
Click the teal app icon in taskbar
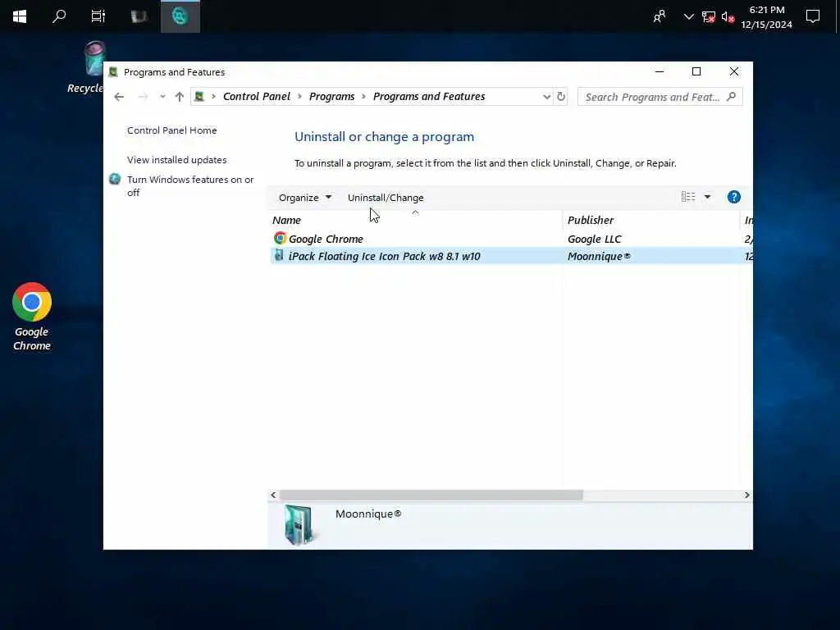tap(180, 16)
